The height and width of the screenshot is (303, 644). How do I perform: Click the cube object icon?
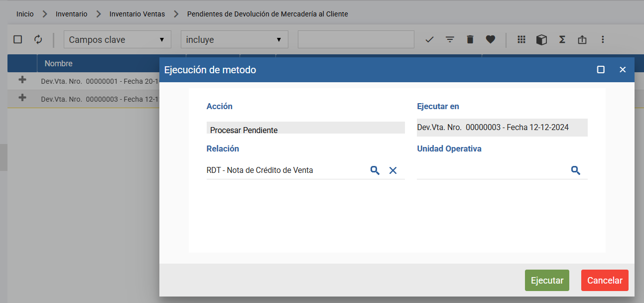pos(542,39)
